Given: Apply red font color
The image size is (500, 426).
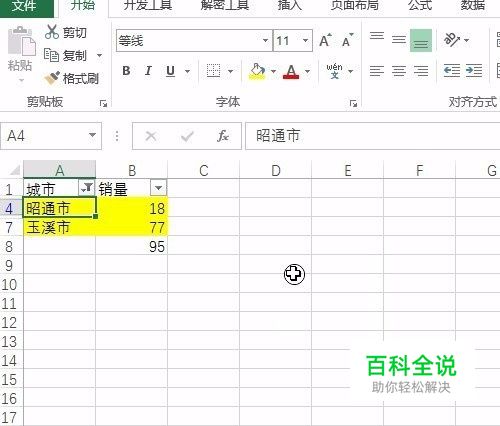Looking at the screenshot, I should tap(291, 71).
